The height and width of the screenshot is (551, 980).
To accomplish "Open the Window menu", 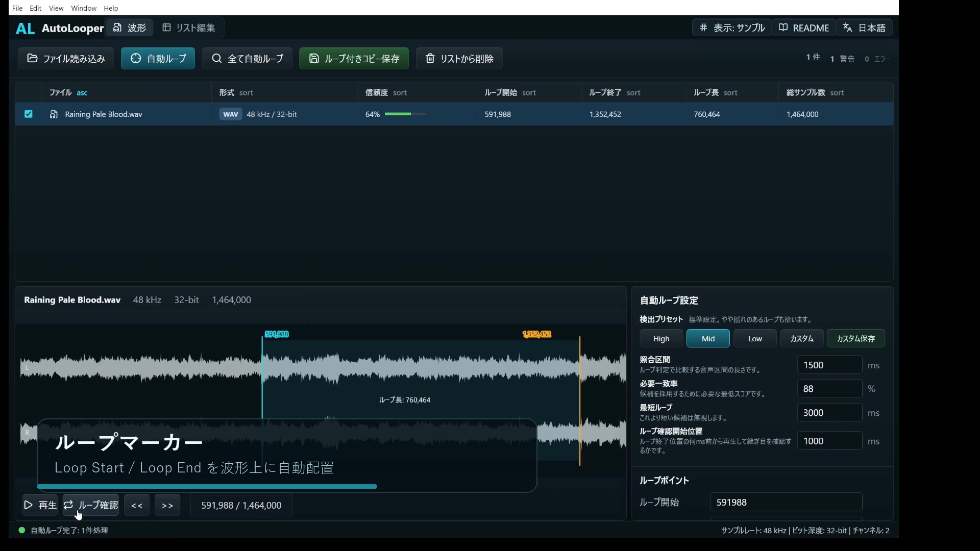I will point(84,8).
